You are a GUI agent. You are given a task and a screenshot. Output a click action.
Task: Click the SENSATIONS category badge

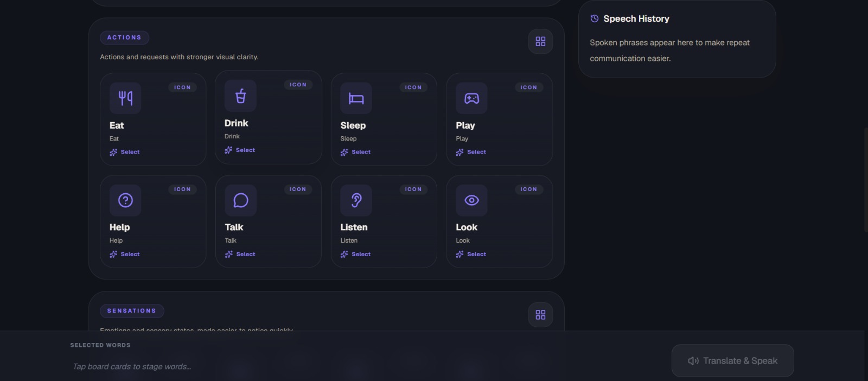(132, 311)
